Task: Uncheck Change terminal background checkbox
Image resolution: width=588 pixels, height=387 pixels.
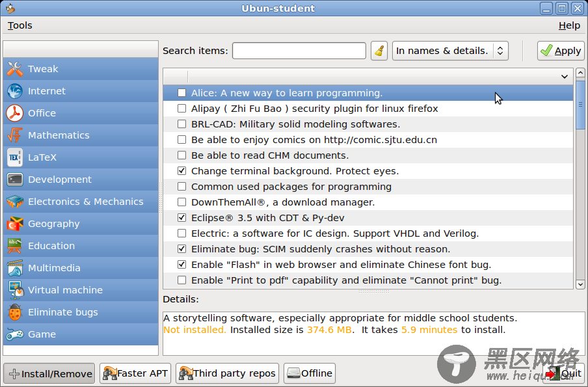Action: (182, 171)
